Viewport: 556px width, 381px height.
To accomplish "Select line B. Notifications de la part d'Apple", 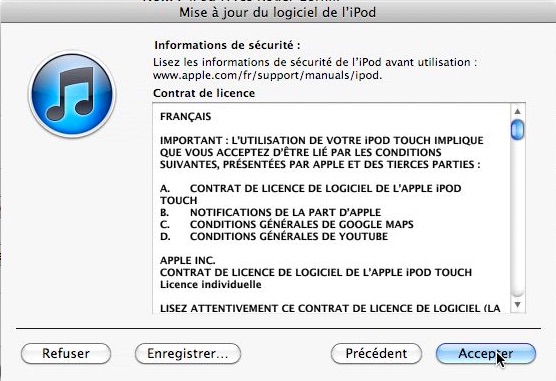I will (x=270, y=212).
